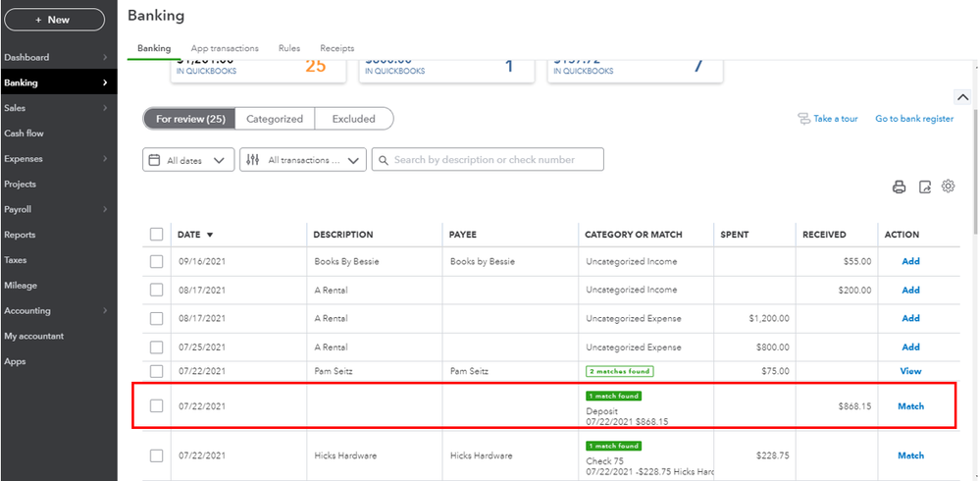Check the Hicks Hardware row checkbox

[x=156, y=455]
